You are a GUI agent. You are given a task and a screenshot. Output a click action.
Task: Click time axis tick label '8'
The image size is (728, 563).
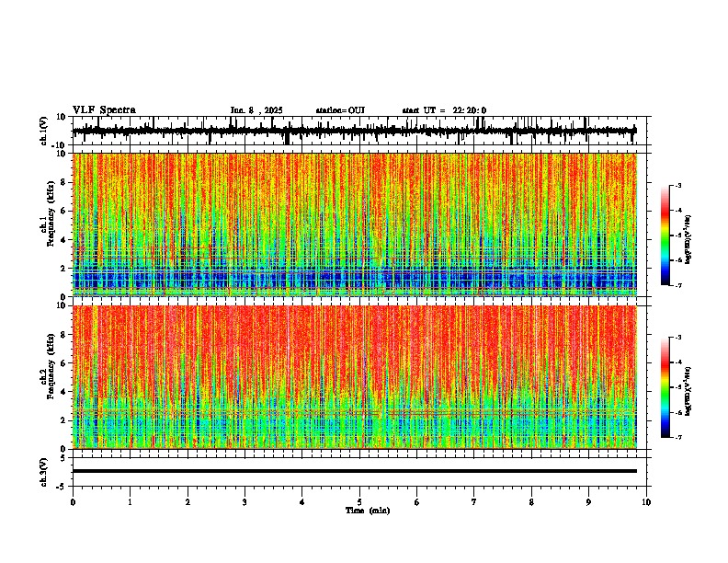(531, 502)
